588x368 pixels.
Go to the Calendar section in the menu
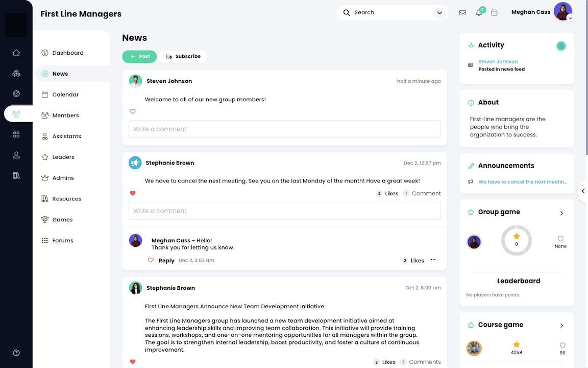(65, 95)
